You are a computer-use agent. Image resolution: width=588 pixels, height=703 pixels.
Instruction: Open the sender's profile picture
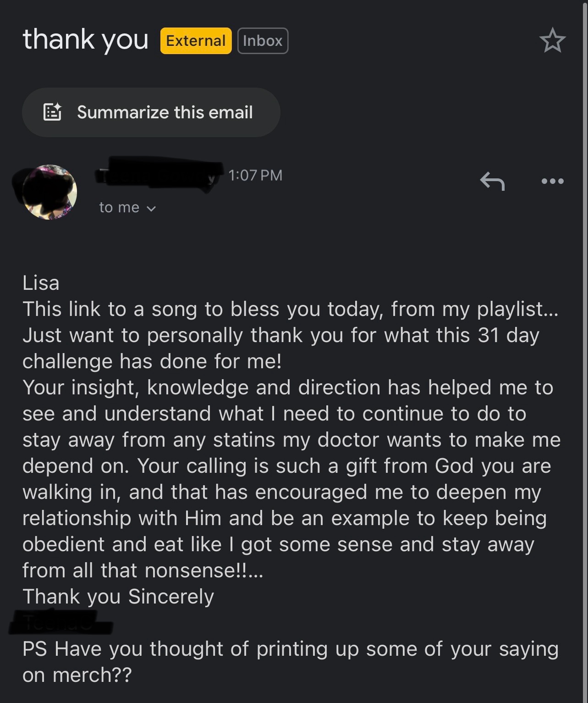(49, 192)
